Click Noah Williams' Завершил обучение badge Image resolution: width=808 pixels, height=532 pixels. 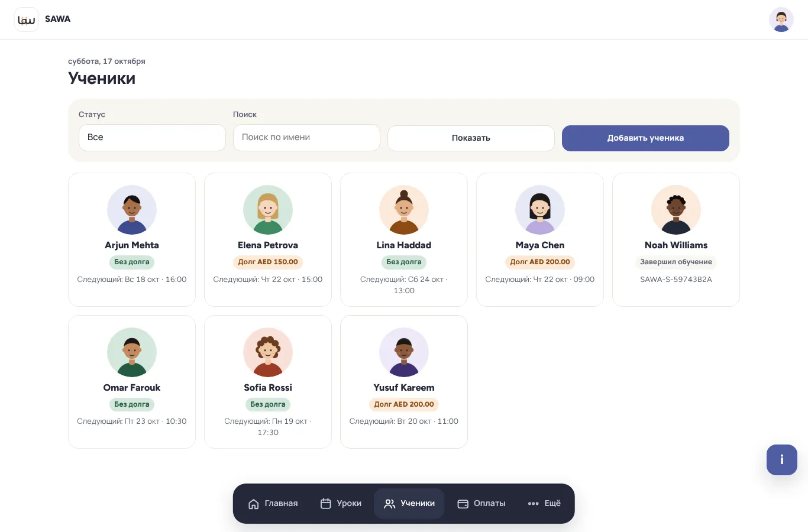676,262
